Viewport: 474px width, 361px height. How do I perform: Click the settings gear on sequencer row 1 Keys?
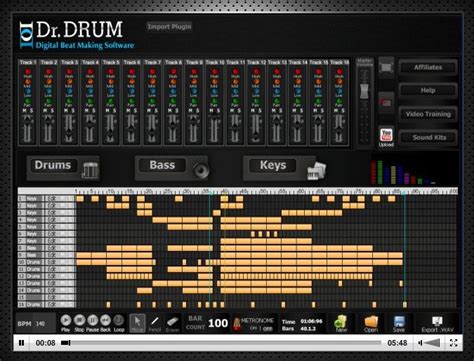click(x=53, y=199)
